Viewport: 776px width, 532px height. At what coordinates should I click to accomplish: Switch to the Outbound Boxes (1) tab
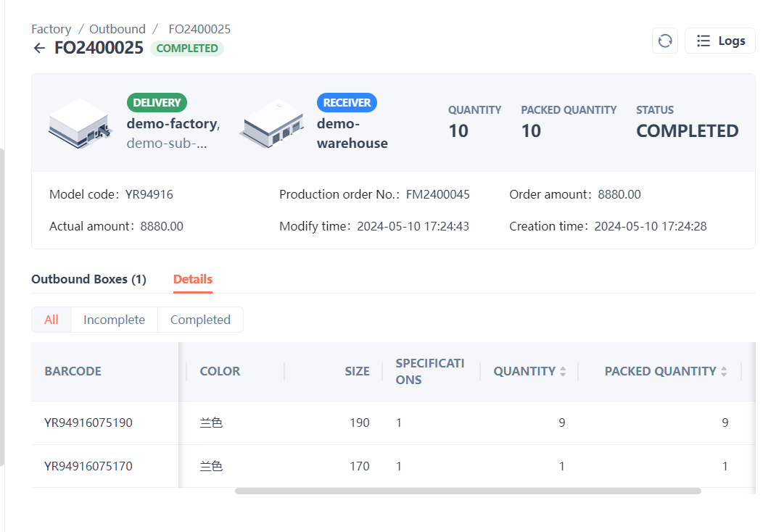tap(88, 279)
